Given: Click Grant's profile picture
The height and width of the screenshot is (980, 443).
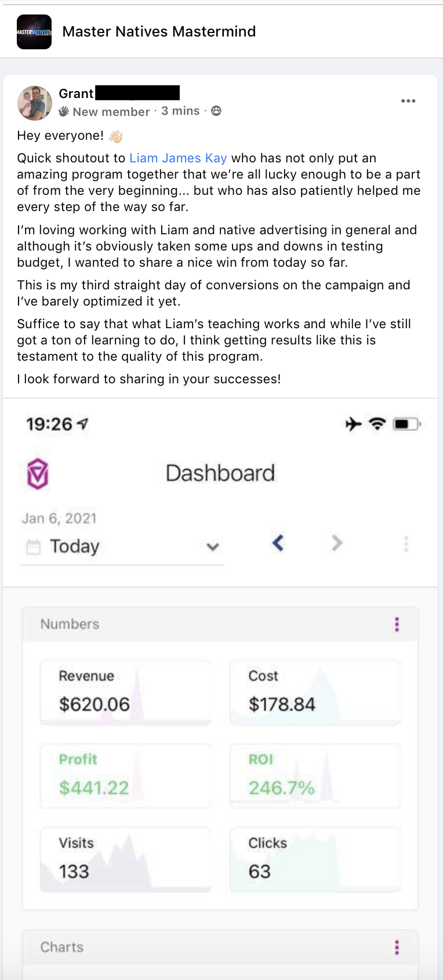Looking at the screenshot, I should point(35,103).
